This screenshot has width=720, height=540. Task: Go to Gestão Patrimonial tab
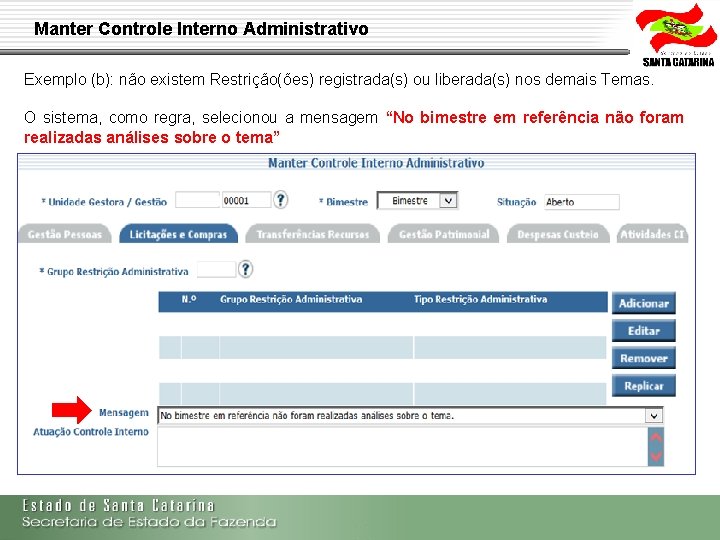click(444, 234)
